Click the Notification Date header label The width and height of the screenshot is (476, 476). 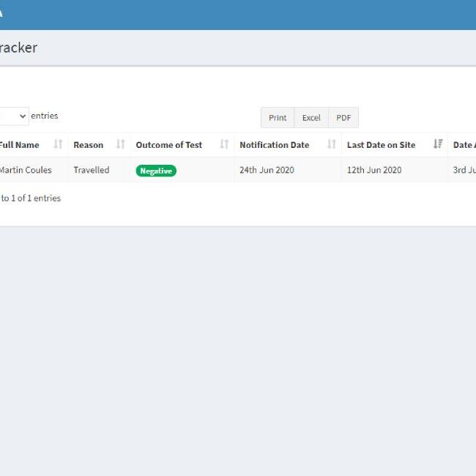click(x=275, y=145)
